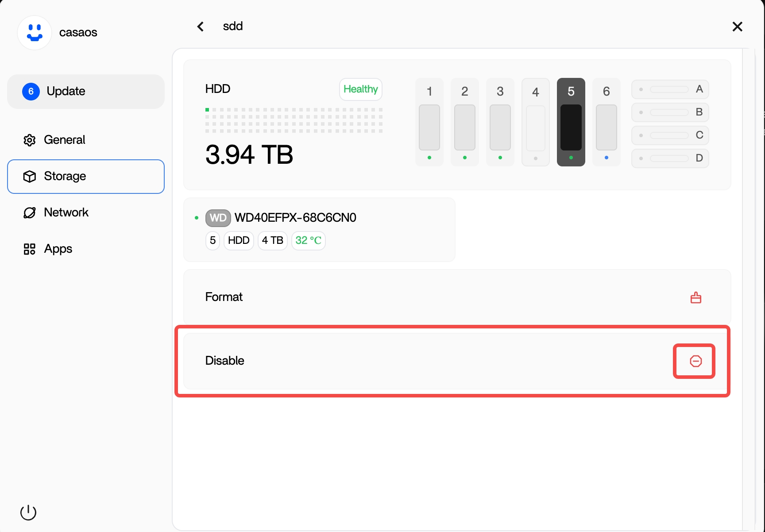Go back using the left chevron
The height and width of the screenshot is (532, 765).
(x=201, y=27)
